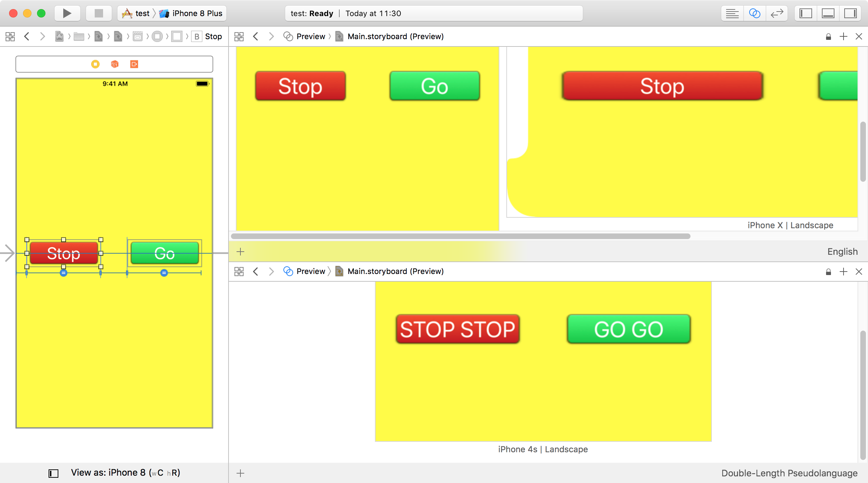
Task: Open the related items menu in jump bar
Action: tap(10, 36)
